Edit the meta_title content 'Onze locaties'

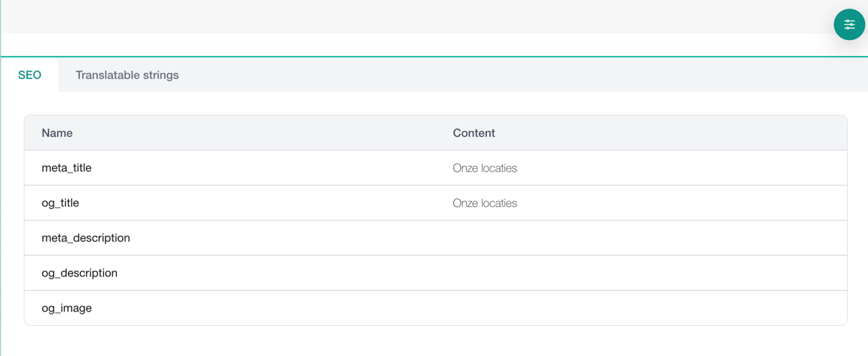click(x=485, y=168)
